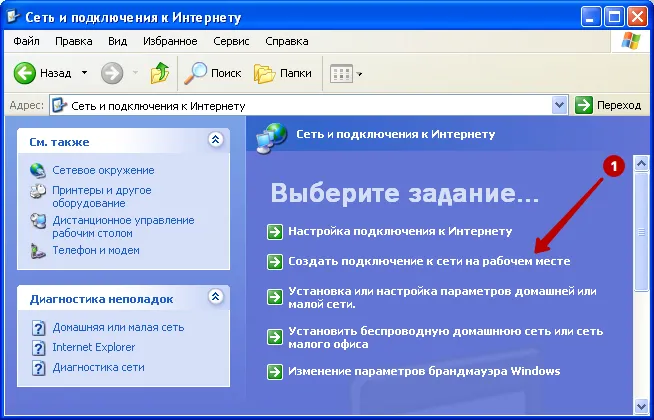Image resolution: width=654 pixels, height=420 pixels.
Task: Minimize the window
Action: 591,18
